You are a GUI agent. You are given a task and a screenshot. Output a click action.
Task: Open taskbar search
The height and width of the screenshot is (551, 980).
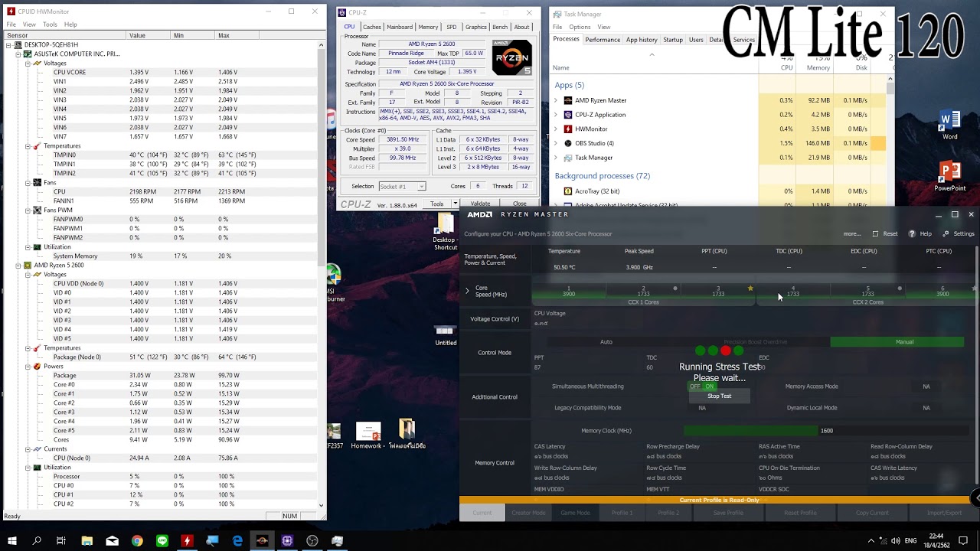[x=37, y=541]
